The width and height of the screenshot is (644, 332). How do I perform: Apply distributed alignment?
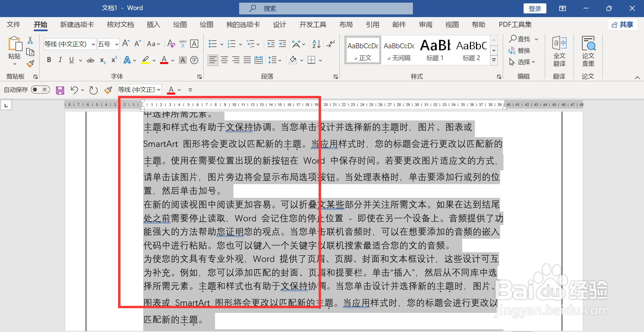(259, 60)
